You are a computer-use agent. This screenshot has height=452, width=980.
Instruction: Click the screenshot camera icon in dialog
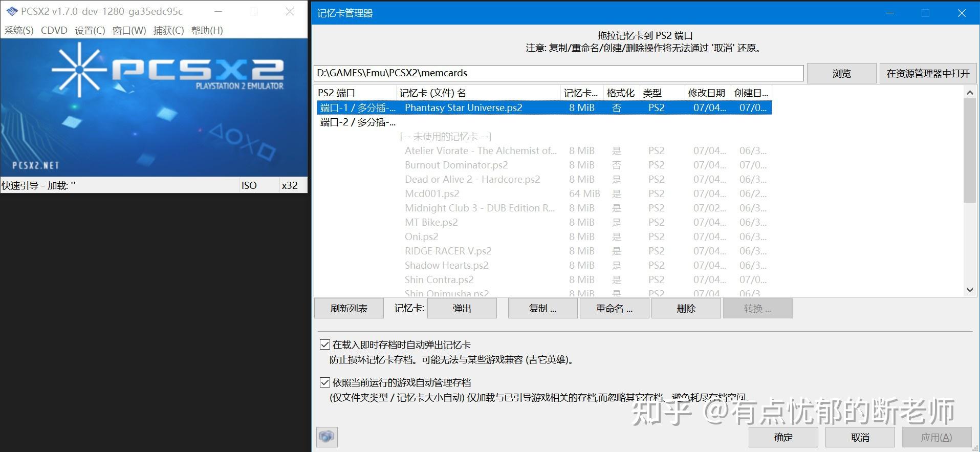(326, 437)
